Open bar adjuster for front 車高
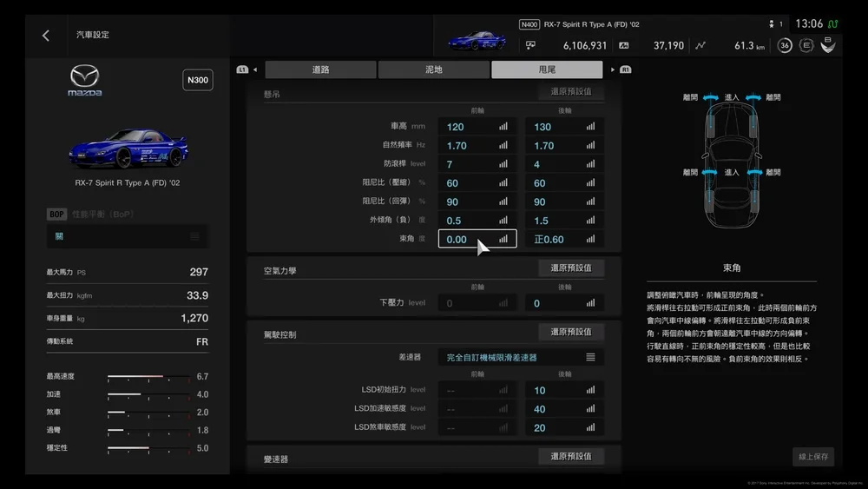This screenshot has width=868, height=489. [503, 127]
